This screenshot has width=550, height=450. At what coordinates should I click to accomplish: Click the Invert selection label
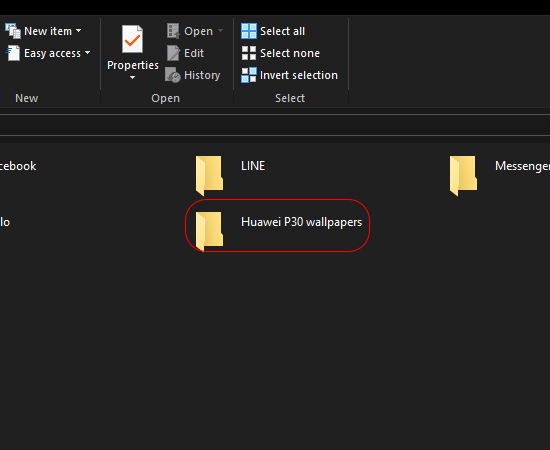click(299, 75)
